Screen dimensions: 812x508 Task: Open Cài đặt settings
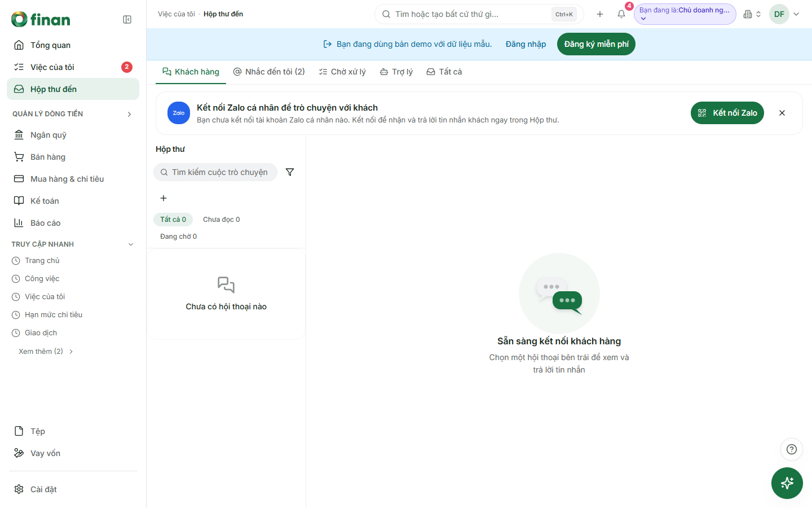pyautogui.click(x=73, y=489)
